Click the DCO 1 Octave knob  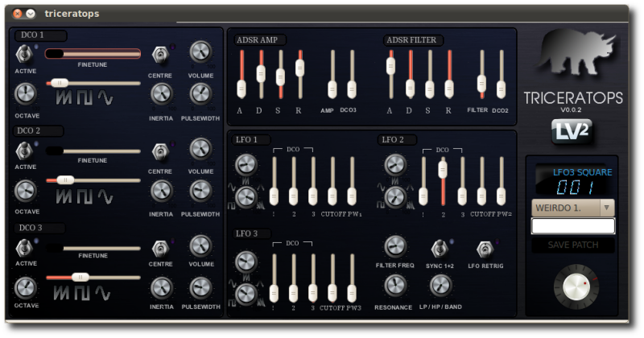[26, 93]
